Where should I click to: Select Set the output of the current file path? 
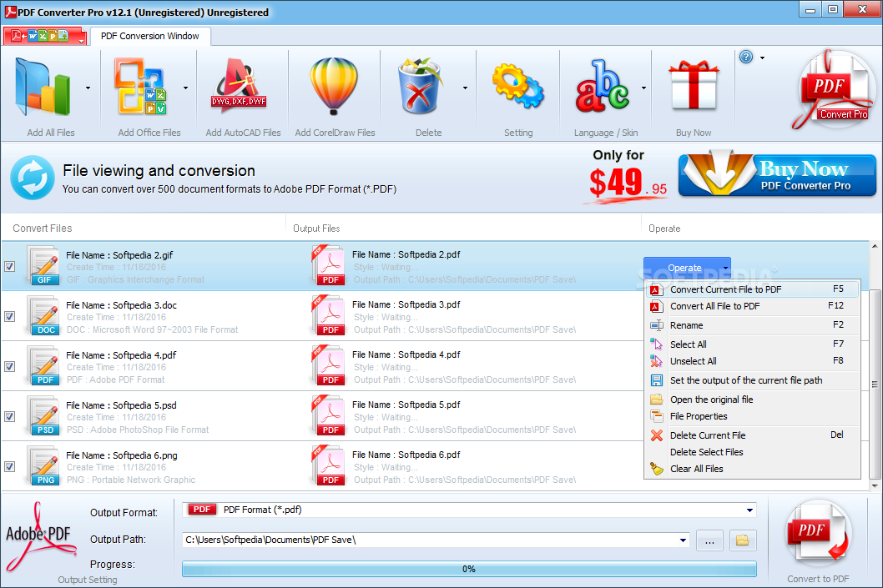pyautogui.click(x=752, y=380)
